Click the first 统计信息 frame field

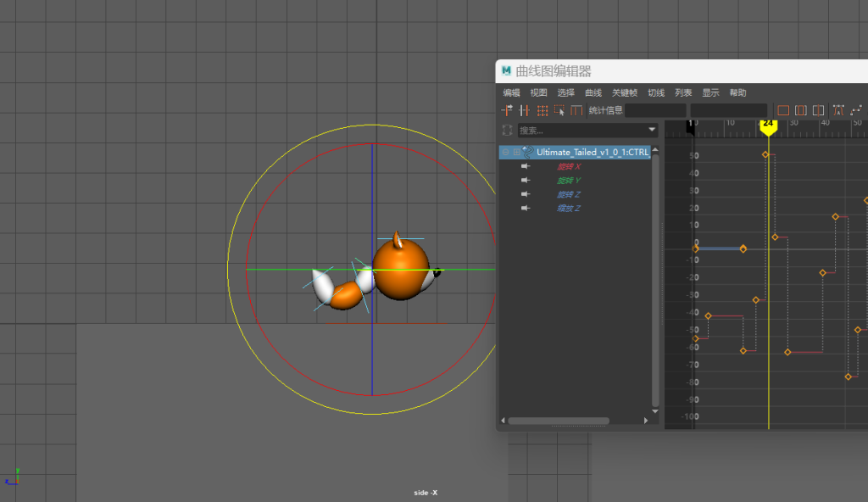[655, 110]
